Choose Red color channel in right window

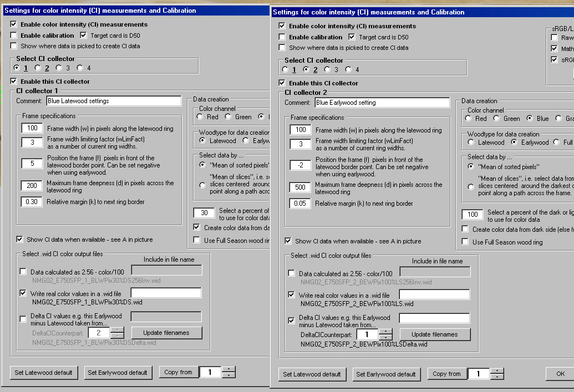click(468, 118)
